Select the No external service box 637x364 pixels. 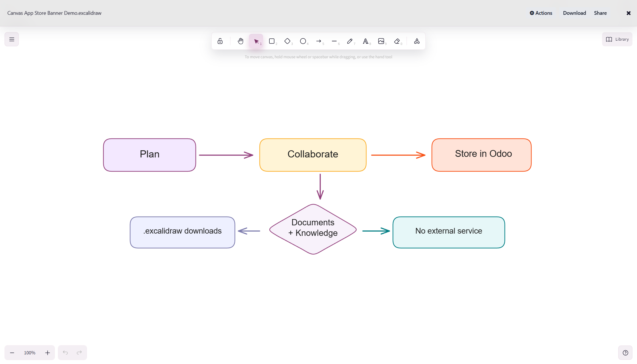pyautogui.click(x=449, y=232)
